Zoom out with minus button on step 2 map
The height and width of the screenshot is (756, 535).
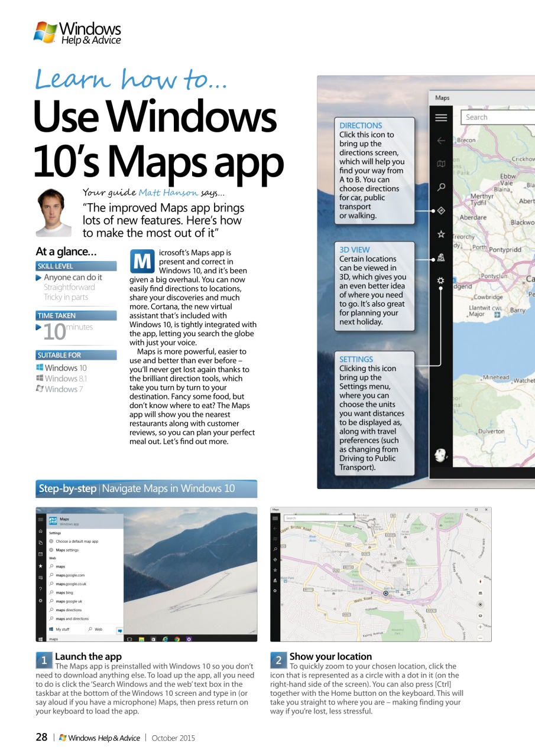(x=480, y=638)
